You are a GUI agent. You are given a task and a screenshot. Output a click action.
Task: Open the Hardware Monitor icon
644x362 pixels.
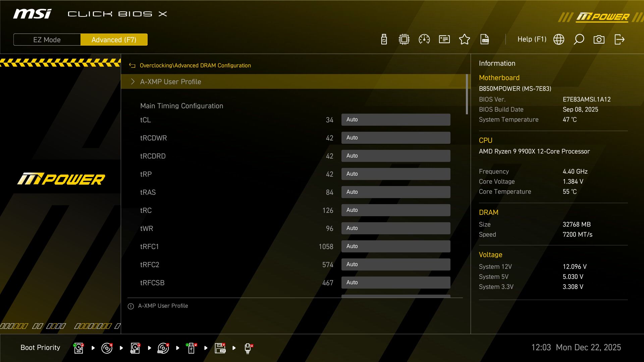[x=404, y=39]
